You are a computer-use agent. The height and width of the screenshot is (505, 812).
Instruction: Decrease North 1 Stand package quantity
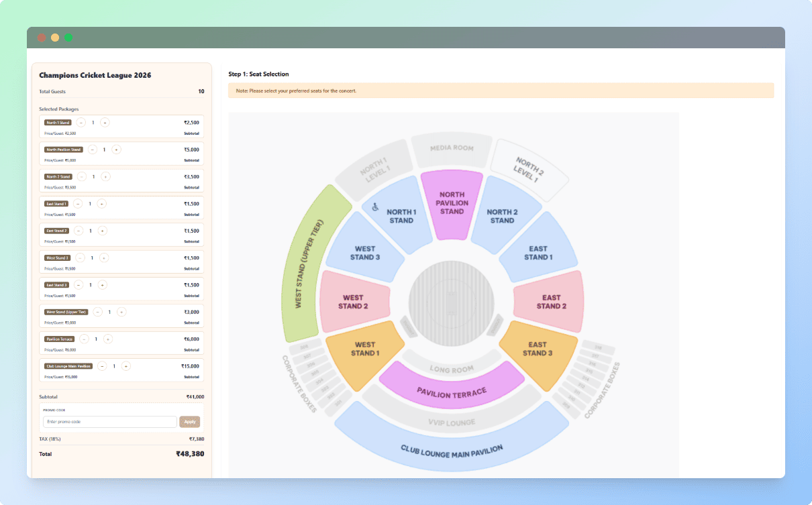pos(81,123)
